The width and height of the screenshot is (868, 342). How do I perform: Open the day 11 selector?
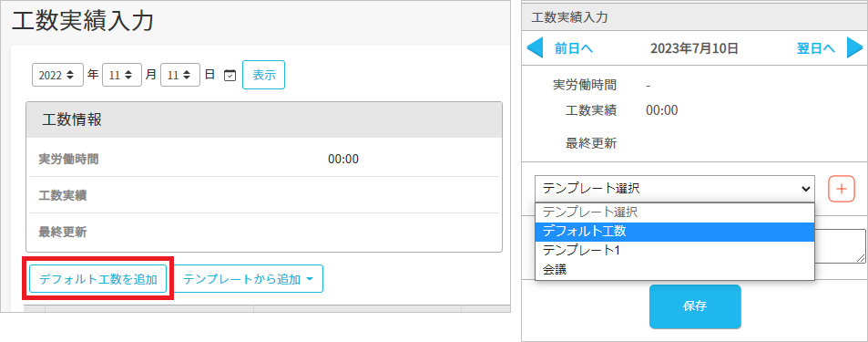(180, 75)
